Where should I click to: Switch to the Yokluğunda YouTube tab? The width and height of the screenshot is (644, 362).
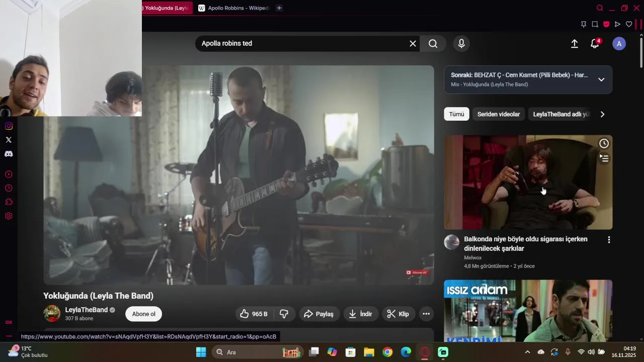[167, 8]
